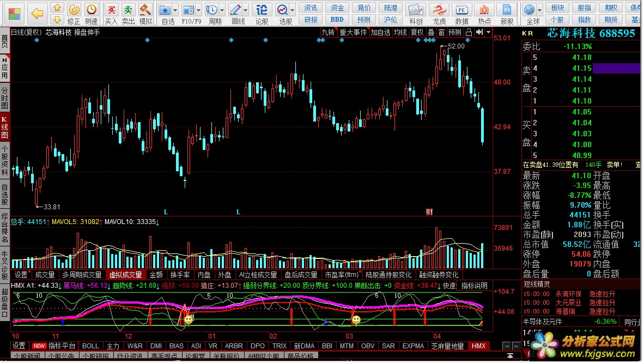Viewport: 644px width, 363px height.
Task: Expand the 自选 dropdown arrow
Action: pos(175,10)
